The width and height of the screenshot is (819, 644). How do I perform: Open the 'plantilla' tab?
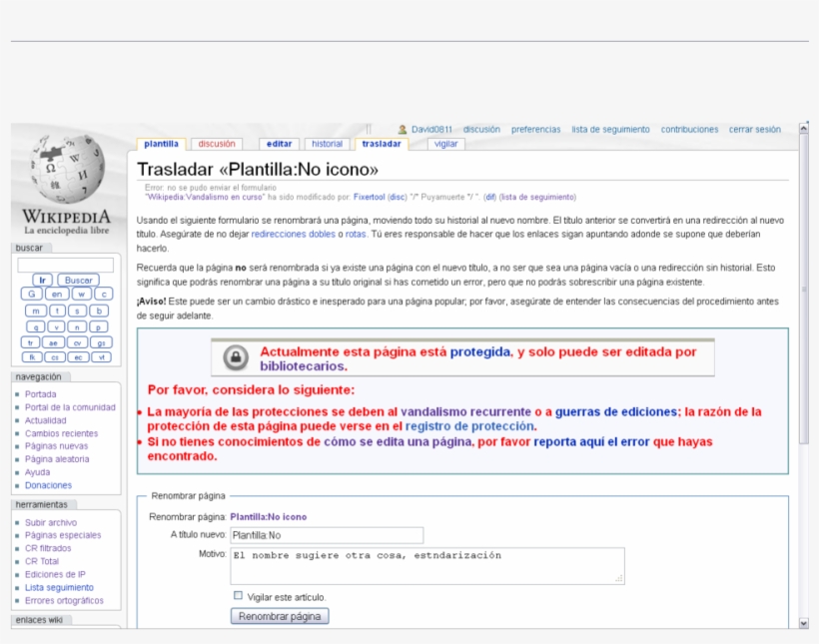point(161,144)
